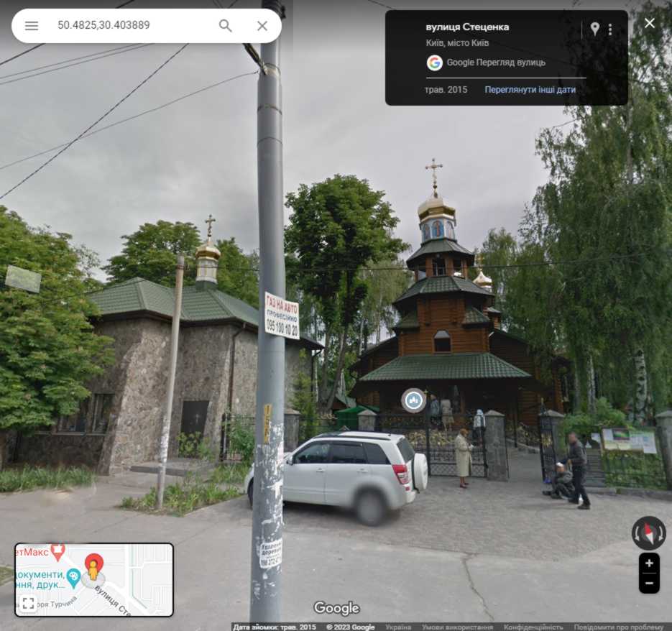Expand the minimap to full screen
The image size is (672, 631).
[x=28, y=603]
